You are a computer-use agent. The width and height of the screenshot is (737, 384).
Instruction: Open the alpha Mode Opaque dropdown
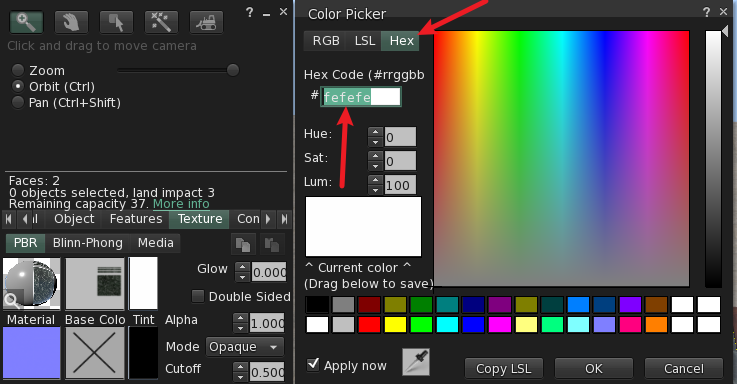[x=245, y=347]
